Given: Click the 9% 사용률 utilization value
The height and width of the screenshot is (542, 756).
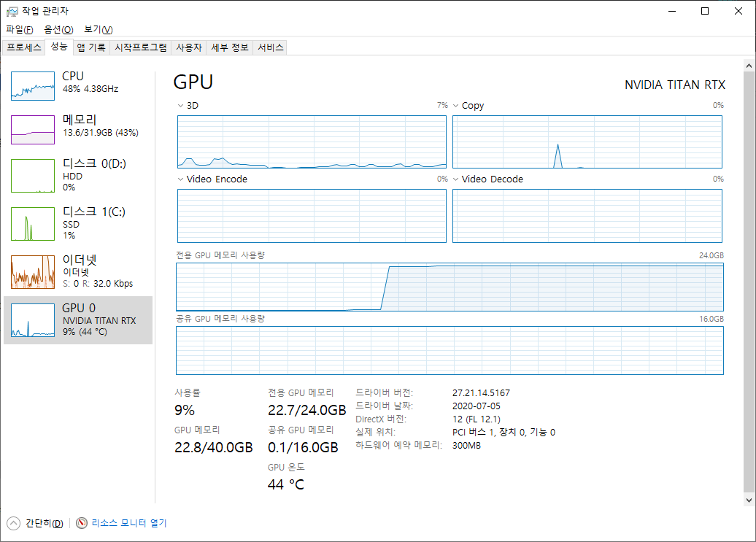Looking at the screenshot, I should (185, 411).
